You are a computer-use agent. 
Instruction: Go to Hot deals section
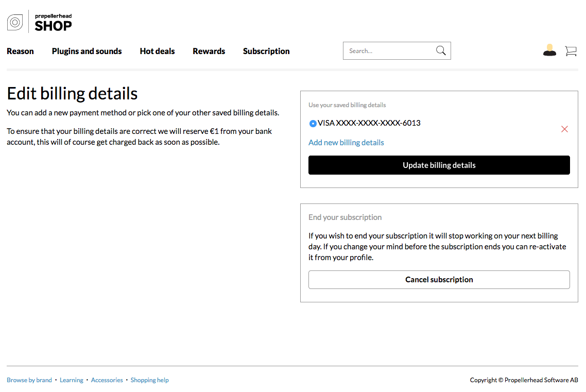158,51
